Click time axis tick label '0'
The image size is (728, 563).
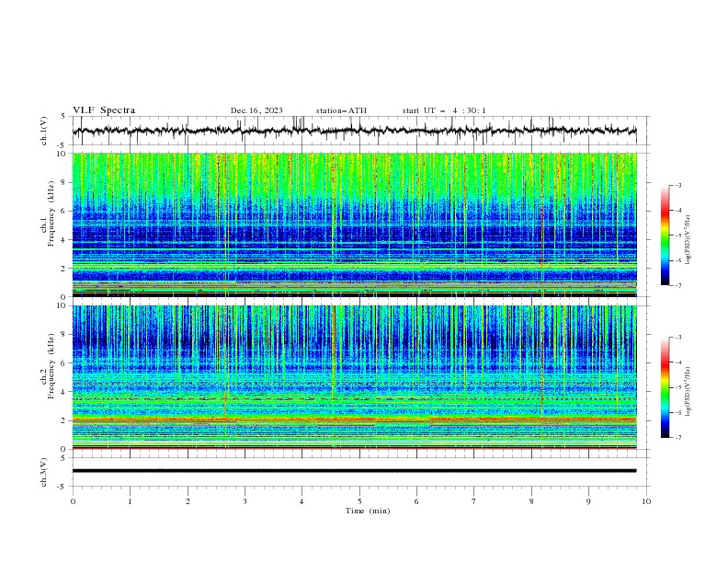pos(73,501)
